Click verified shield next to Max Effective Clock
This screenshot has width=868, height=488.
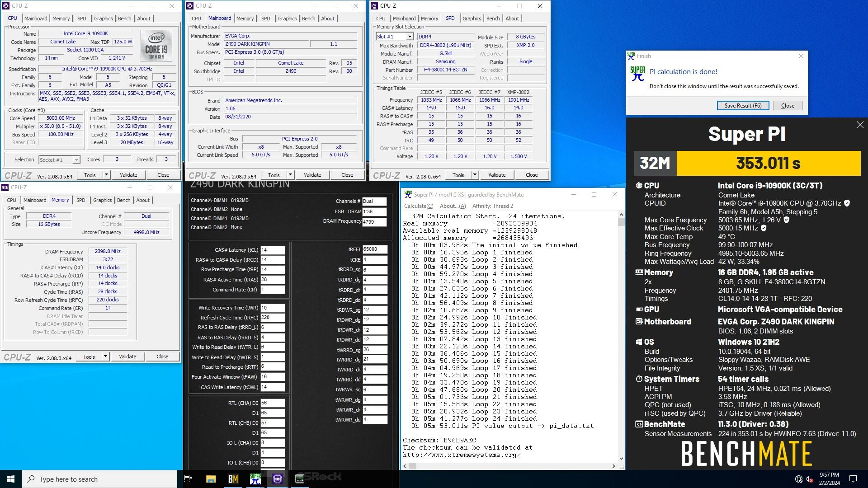tap(764, 228)
